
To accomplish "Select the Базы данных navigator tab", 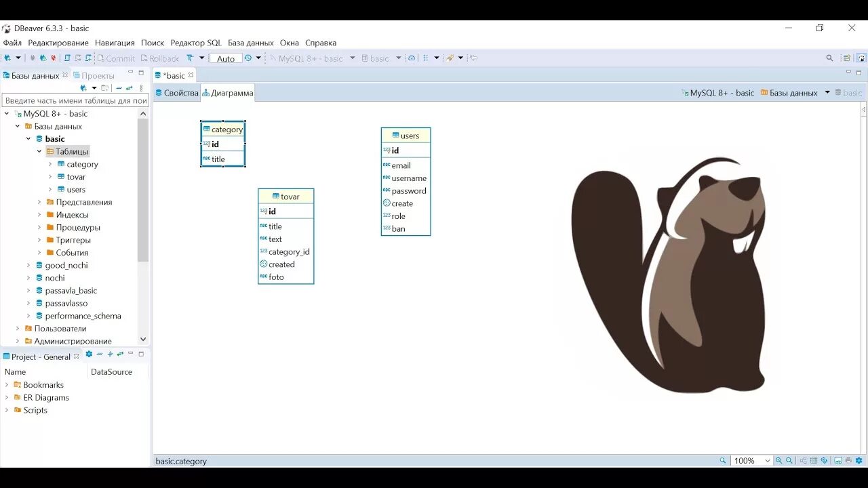I will 35,75.
